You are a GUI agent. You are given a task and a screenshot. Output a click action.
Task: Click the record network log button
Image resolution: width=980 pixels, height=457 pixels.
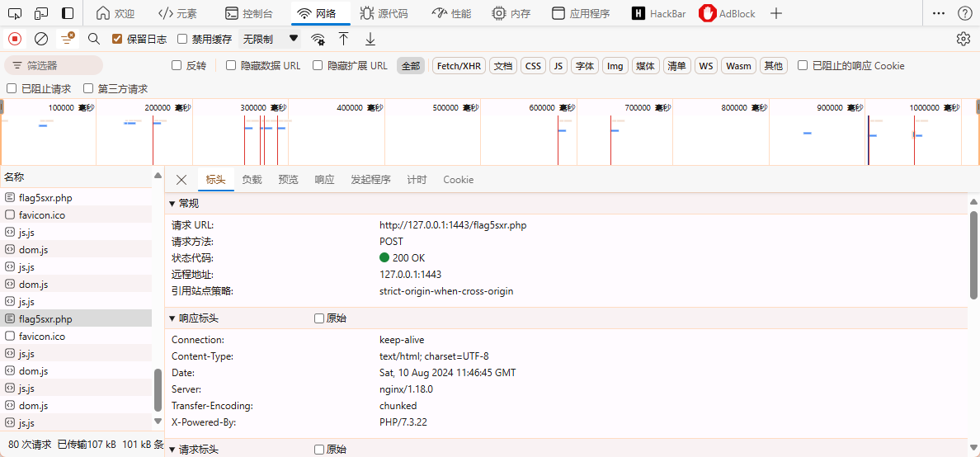(15, 39)
